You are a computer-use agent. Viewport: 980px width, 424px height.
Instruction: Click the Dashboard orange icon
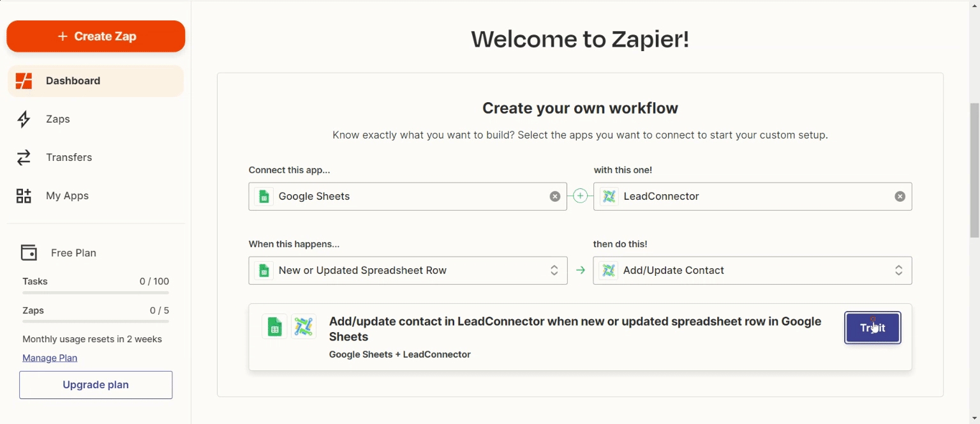(x=24, y=81)
